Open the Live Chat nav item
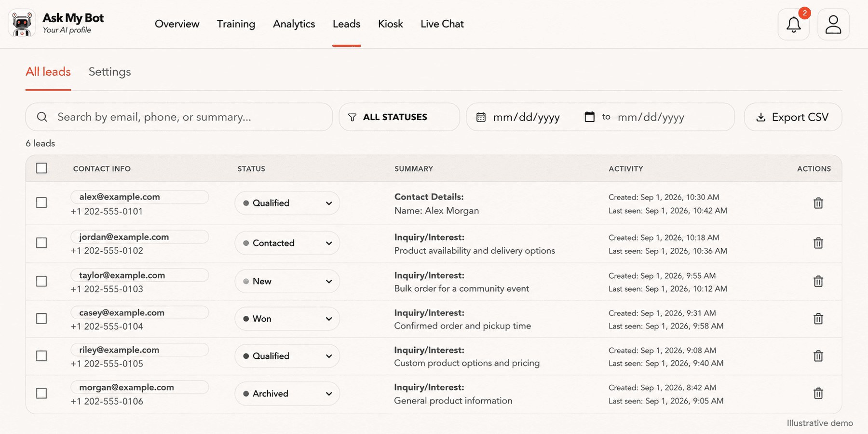 click(442, 24)
